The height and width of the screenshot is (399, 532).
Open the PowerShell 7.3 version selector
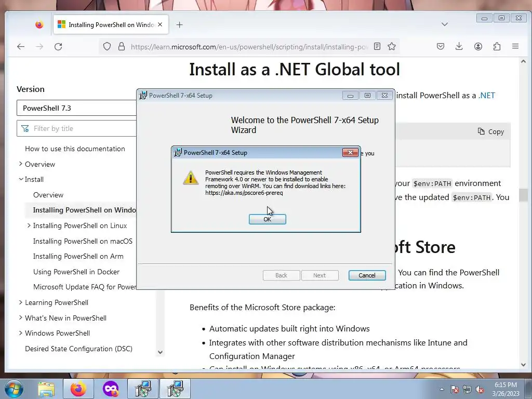pos(77,108)
